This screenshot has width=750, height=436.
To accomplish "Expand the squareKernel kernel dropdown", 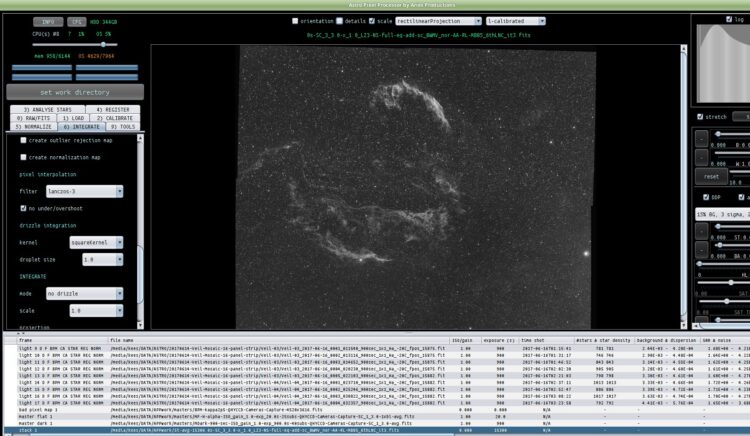I will (96, 242).
